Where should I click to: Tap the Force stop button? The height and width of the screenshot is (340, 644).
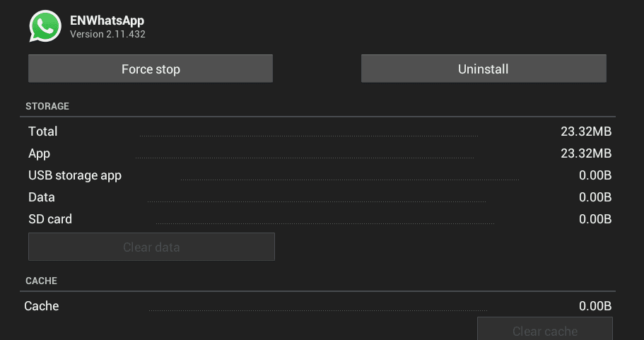(151, 69)
